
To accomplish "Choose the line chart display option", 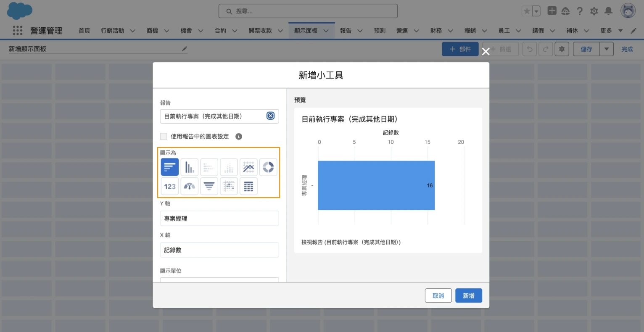I will coord(248,167).
